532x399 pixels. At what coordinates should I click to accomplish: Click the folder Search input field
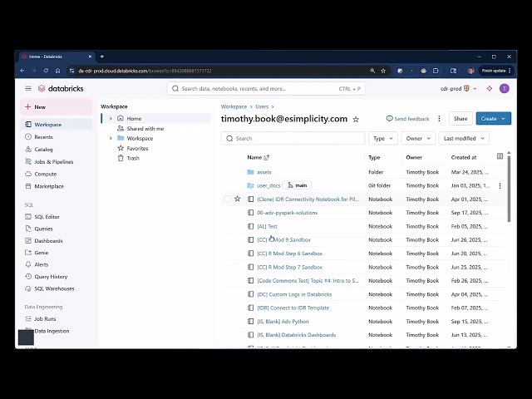click(x=293, y=139)
